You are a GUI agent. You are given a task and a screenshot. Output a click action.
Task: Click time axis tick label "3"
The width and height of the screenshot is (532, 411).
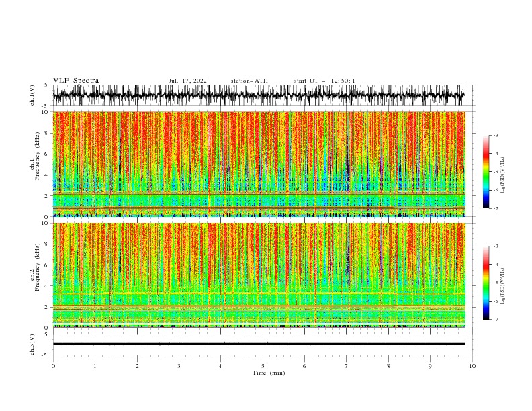pos(179,366)
